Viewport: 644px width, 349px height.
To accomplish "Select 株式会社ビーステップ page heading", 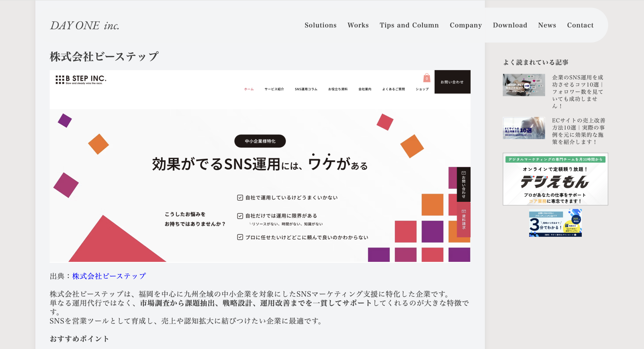I will point(104,56).
